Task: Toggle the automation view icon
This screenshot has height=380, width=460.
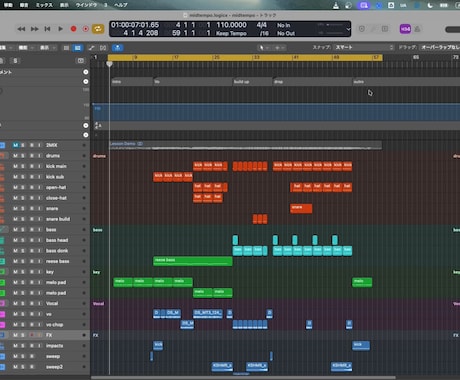Action: coord(91,48)
